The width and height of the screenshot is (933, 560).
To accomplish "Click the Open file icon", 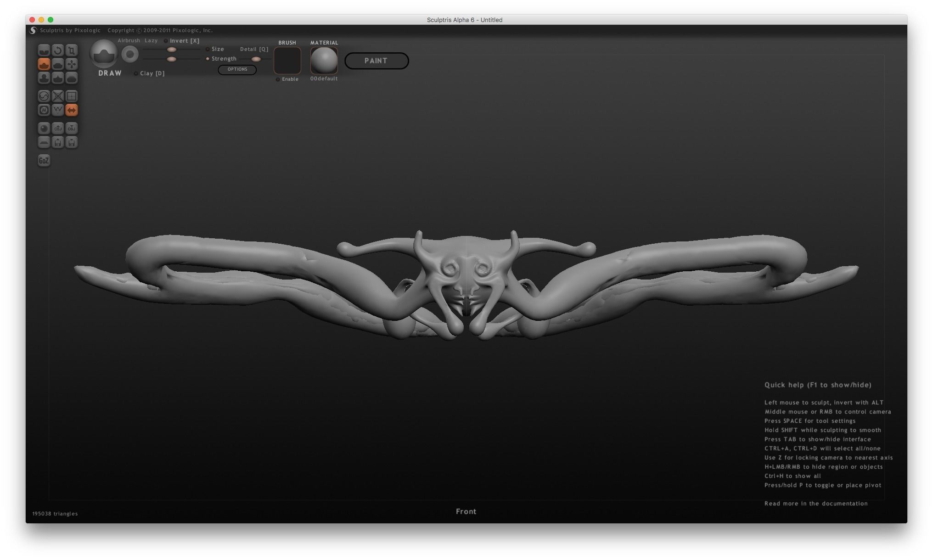I will pyautogui.click(x=58, y=142).
